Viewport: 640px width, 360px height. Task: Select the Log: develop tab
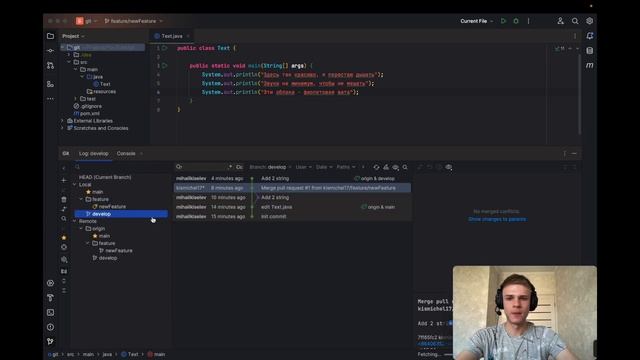pyautogui.click(x=93, y=153)
